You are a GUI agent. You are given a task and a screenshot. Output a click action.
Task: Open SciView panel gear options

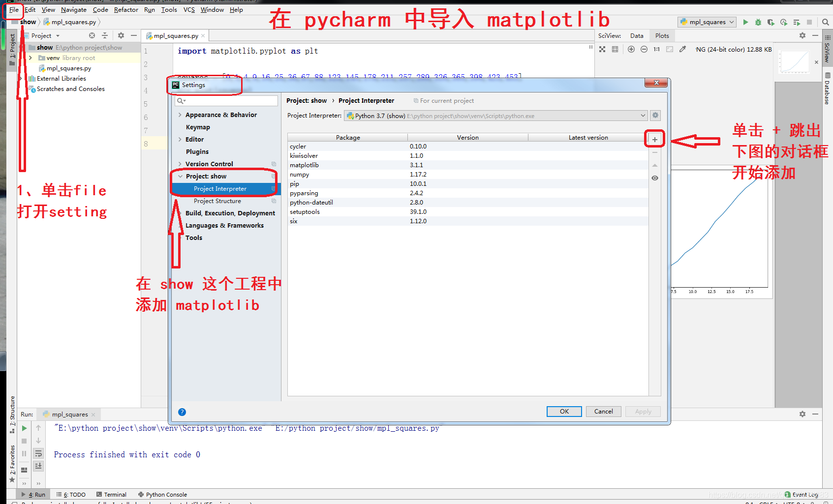[802, 35]
